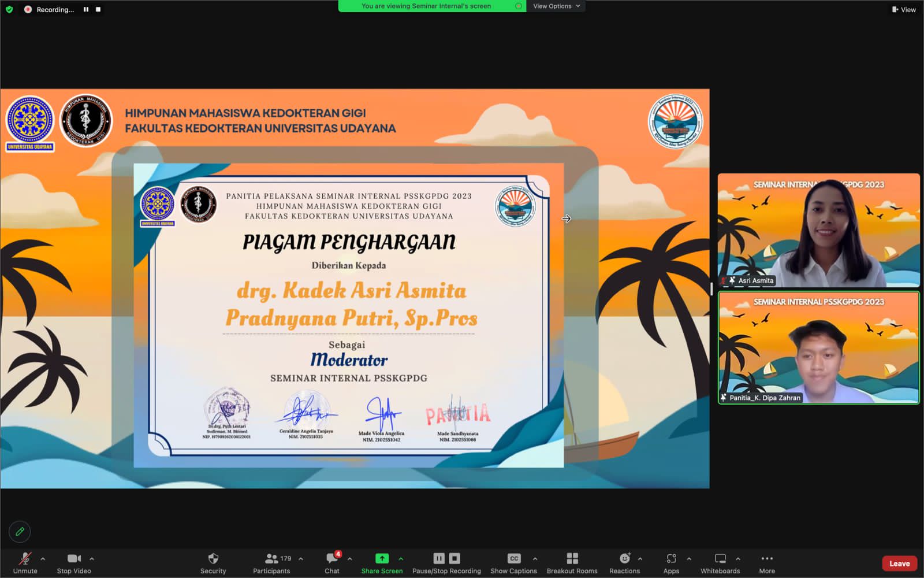This screenshot has width=924, height=578.
Task: Click the green Share Screen icon
Action: point(382,558)
